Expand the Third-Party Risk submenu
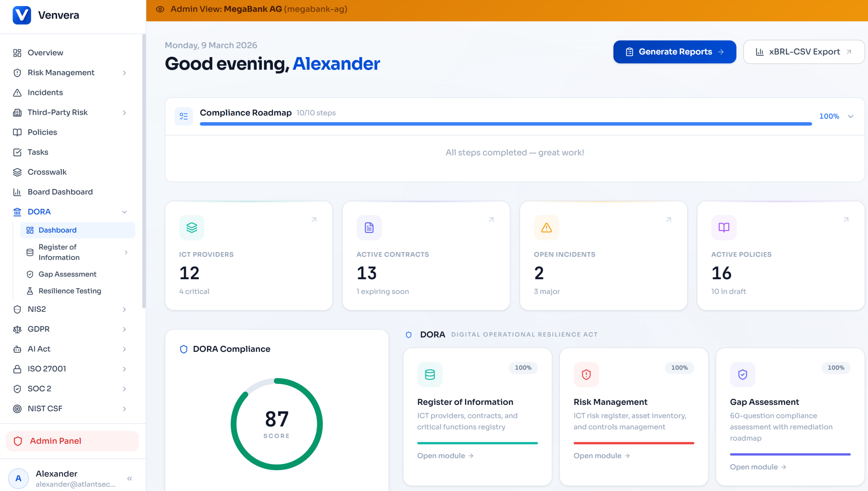This screenshot has width=868, height=491. [x=124, y=112]
